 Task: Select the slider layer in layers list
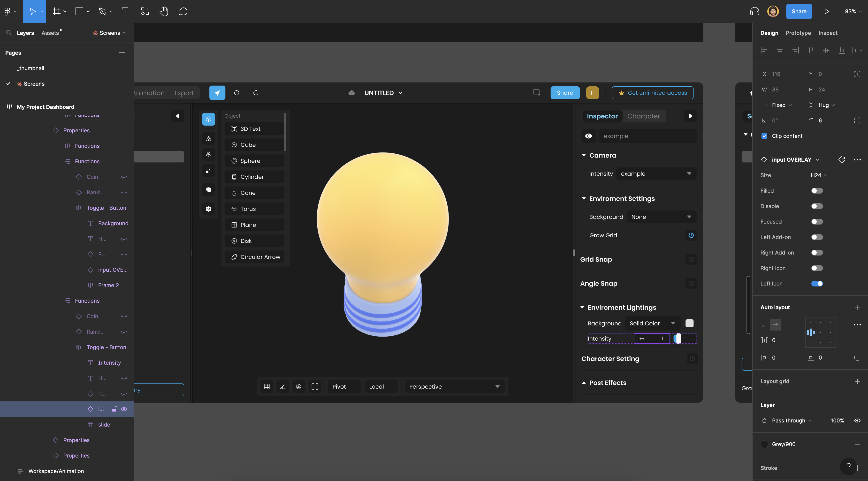point(105,425)
